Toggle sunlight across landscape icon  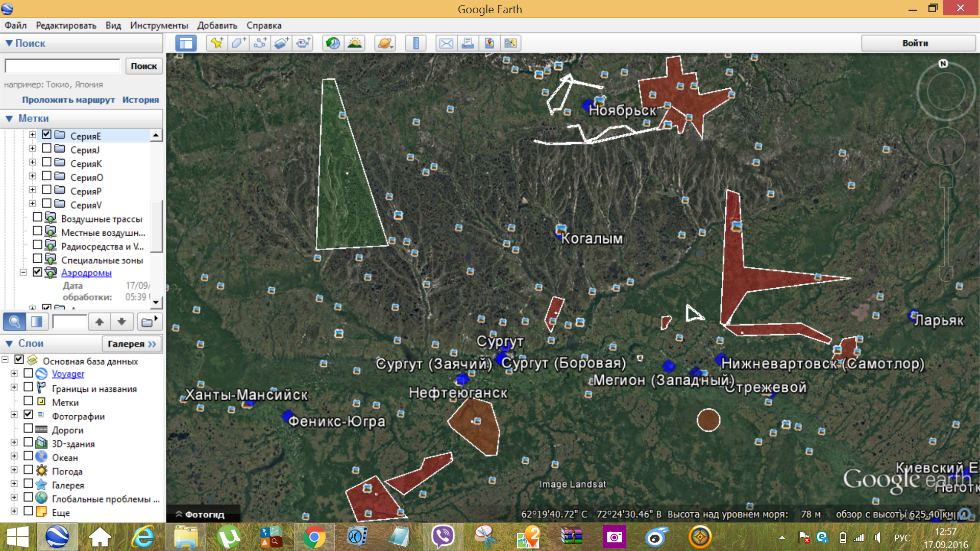pos(355,43)
